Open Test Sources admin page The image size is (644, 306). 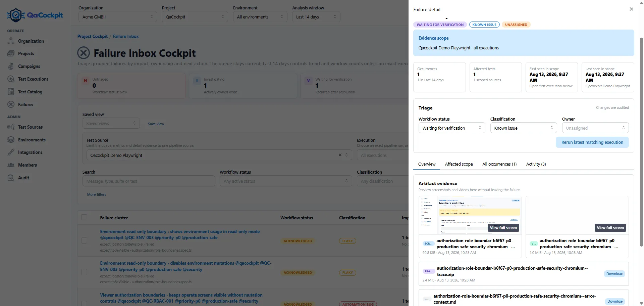[x=25, y=127]
